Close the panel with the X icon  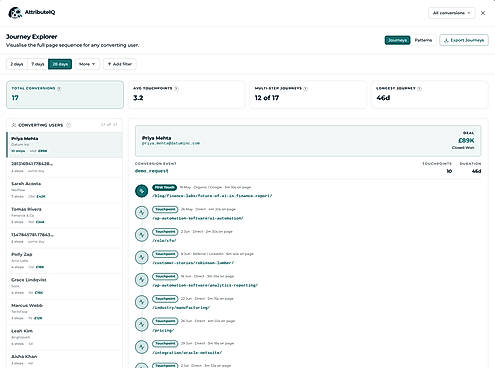tap(483, 13)
